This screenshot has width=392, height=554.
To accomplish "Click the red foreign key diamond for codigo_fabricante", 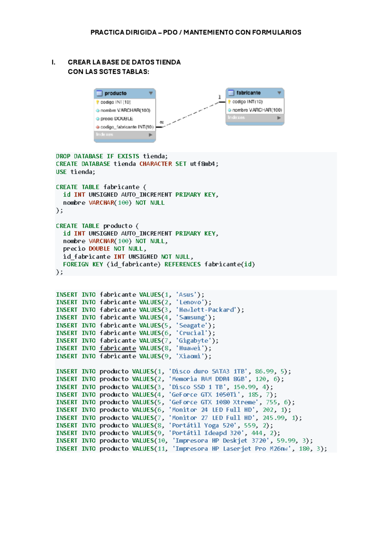I will point(97,127).
